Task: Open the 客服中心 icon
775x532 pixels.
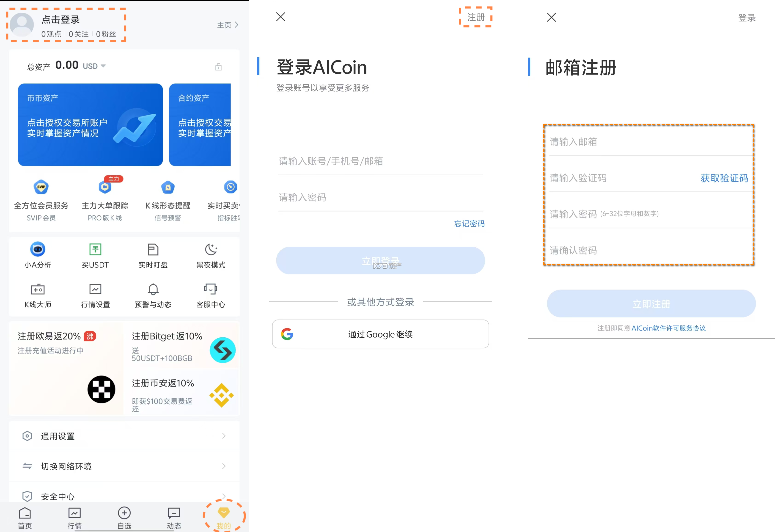Action: point(211,289)
